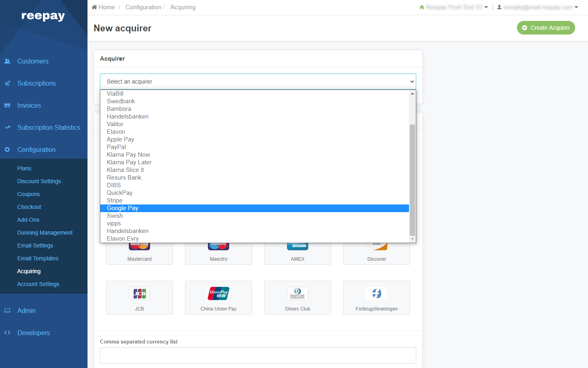Open Acquiring submenu item in sidebar
The height and width of the screenshot is (368, 588).
click(x=28, y=271)
